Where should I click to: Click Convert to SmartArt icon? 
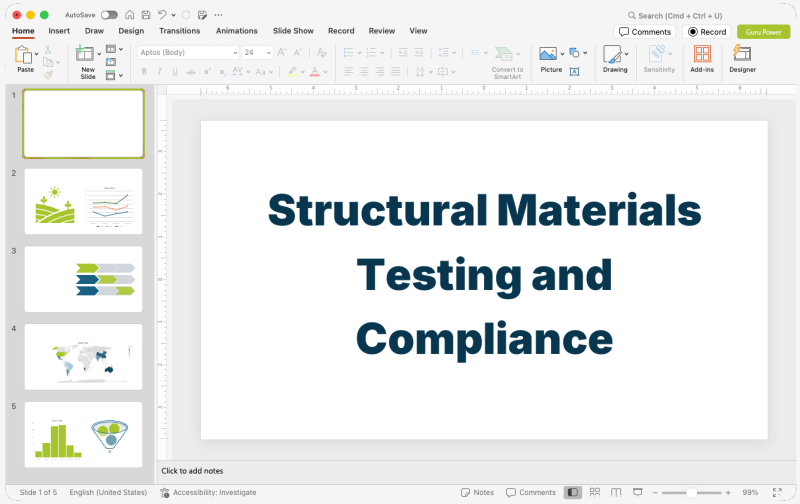[504, 53]
